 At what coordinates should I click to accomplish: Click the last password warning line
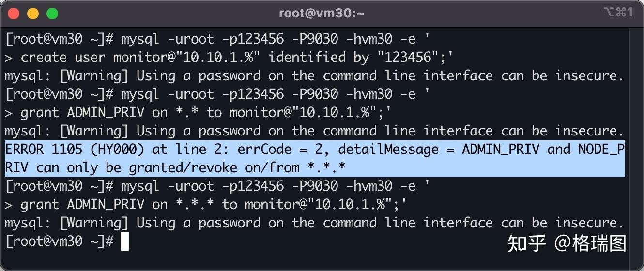pos(313,223)
